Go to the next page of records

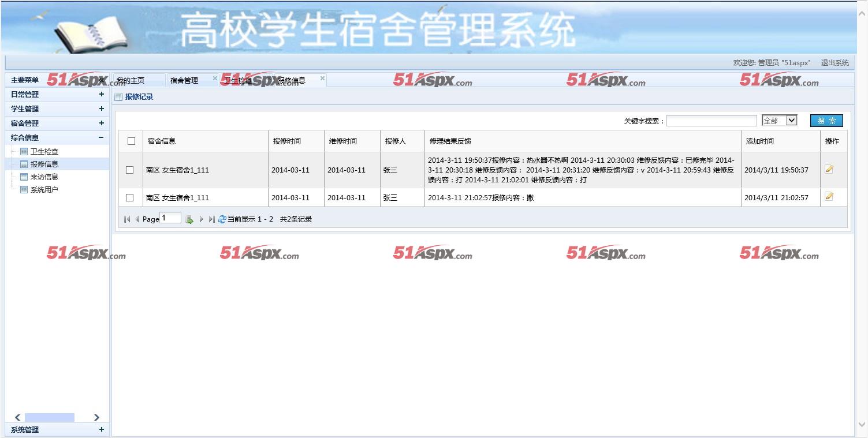point(201,219)
